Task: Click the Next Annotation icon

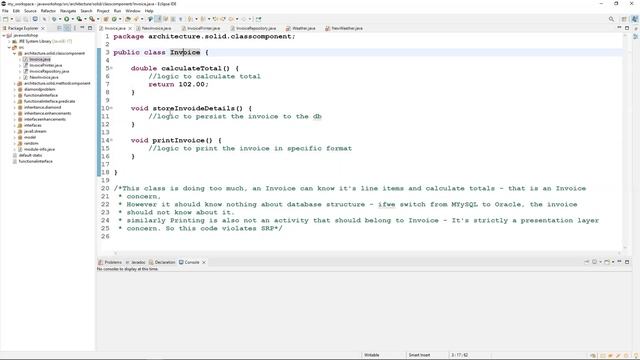Action: pyautogui.click(x=190, y=19)
